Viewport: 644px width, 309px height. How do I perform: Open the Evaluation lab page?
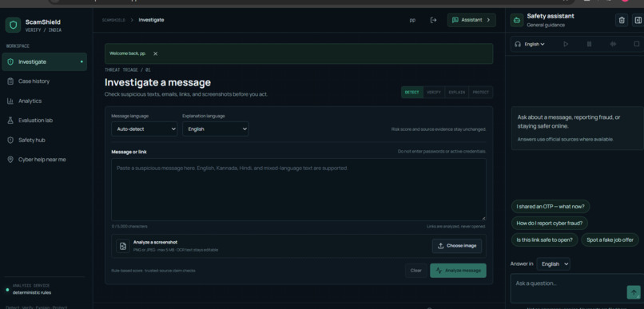[45, 121]
